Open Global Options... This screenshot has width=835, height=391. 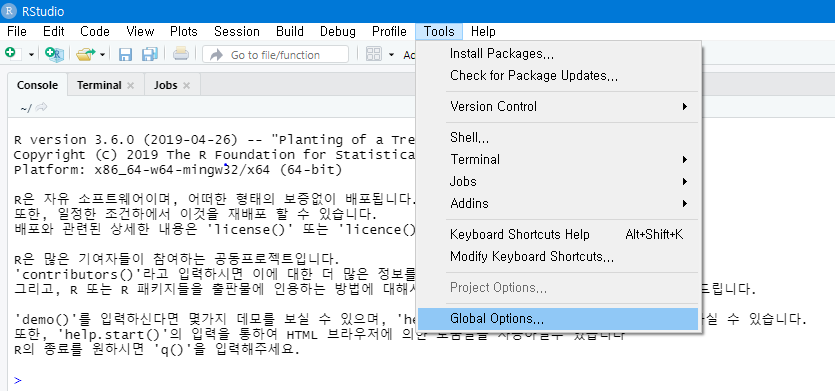pos(558,319)
